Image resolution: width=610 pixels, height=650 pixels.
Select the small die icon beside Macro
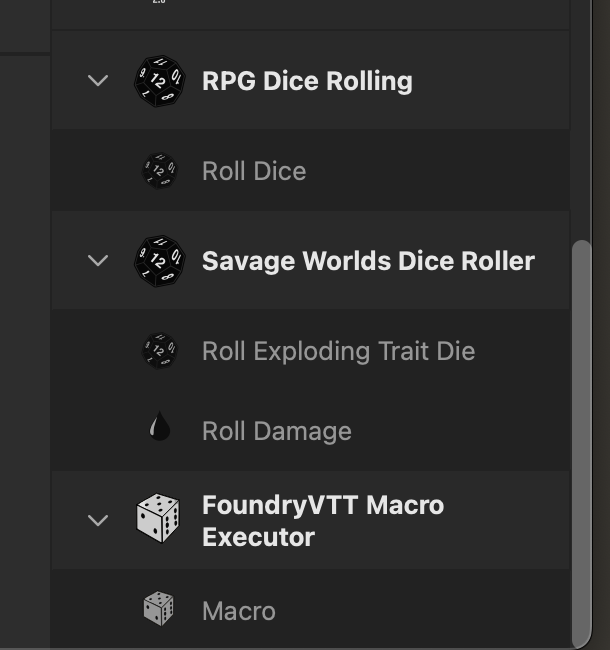point(158,609)
